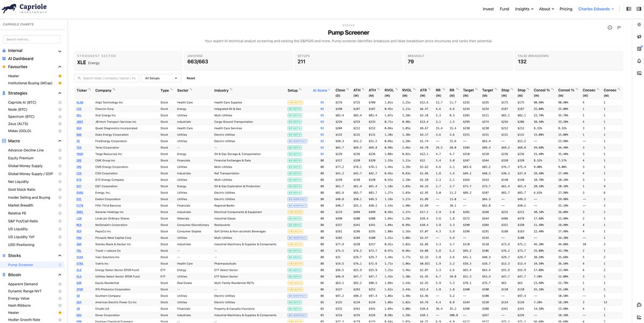Open the Insights dropdown menu
Viewport: 644px width, 323px height.
point(524,9)
